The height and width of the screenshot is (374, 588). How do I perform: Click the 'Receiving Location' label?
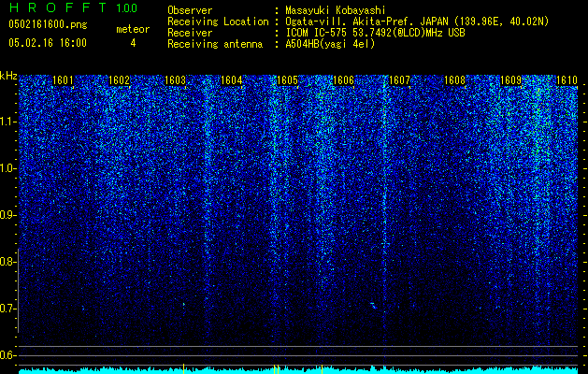[218, 22]
